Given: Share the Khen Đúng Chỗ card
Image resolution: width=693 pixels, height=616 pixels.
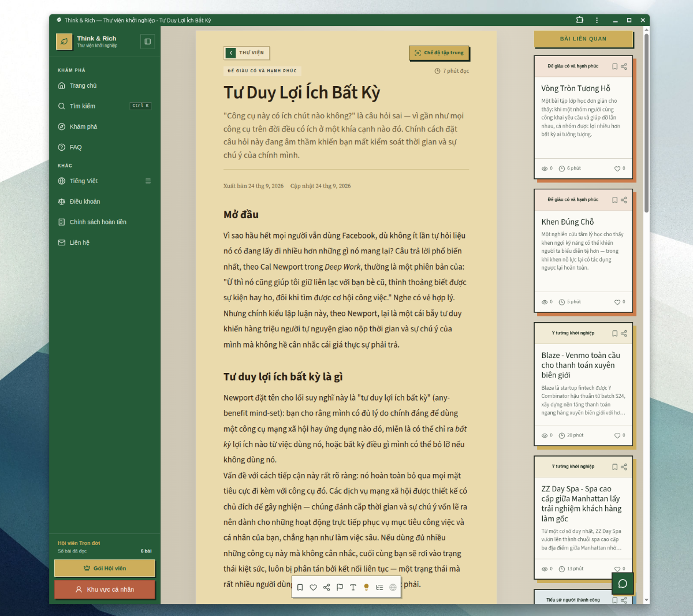Looking at the screenshot, I should pyautogui.click(x=624, y=200).
